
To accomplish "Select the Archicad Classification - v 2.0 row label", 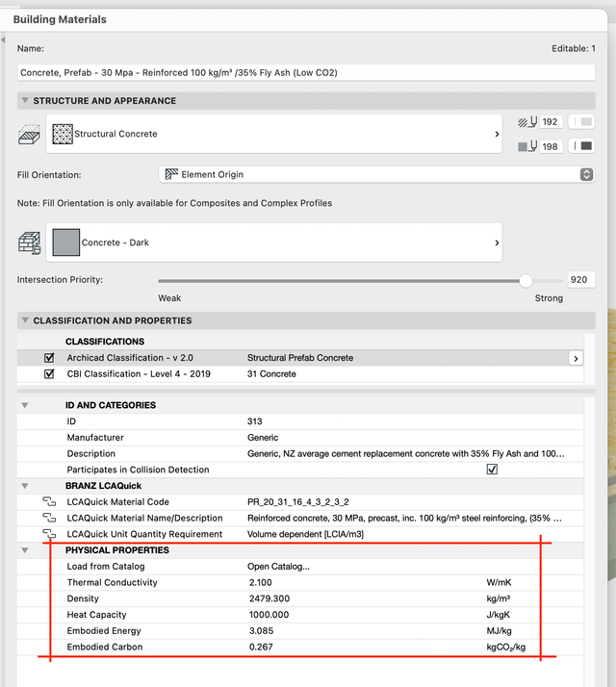I will [130, 358].
